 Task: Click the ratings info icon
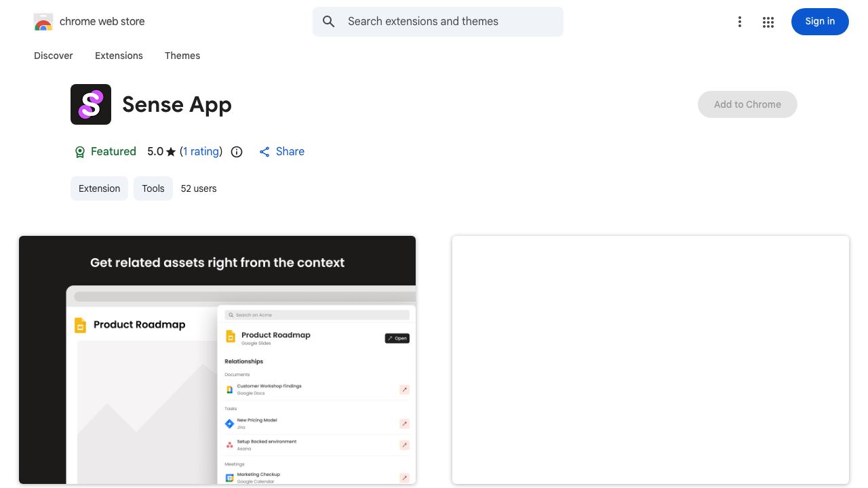click(x=237, y=152)
